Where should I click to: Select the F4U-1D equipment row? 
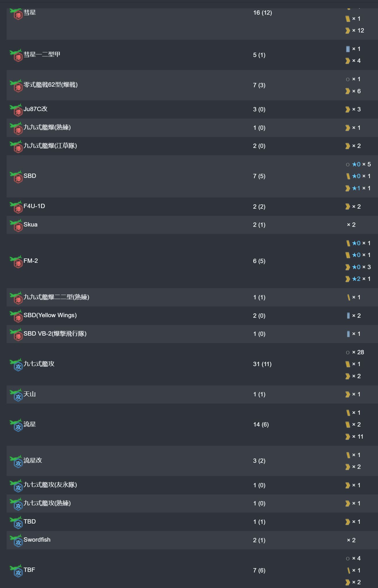pyautogui.click(x=192, y=207)
